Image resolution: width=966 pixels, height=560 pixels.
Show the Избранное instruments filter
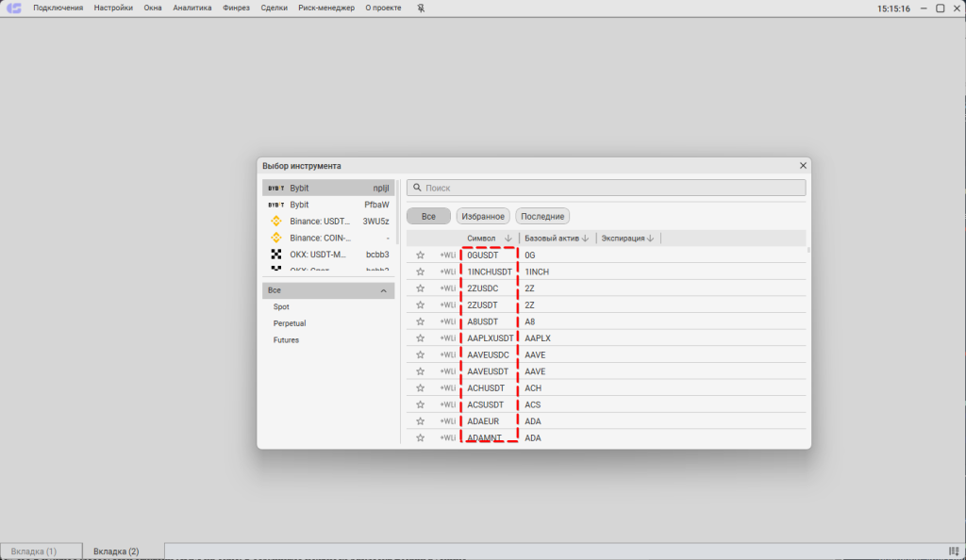484,216
